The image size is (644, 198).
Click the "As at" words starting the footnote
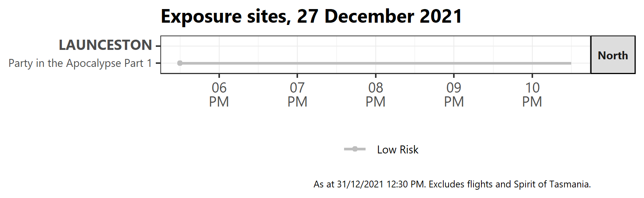(324, 184)
